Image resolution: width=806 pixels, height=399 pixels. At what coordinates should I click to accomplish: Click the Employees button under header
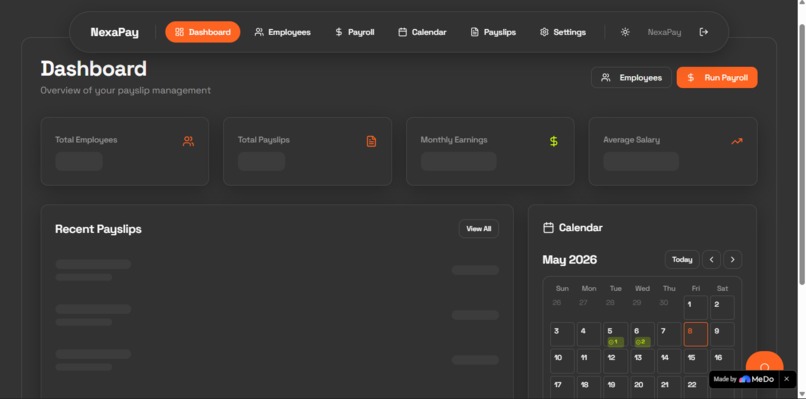pyautogui.click(x=631, y=78)
